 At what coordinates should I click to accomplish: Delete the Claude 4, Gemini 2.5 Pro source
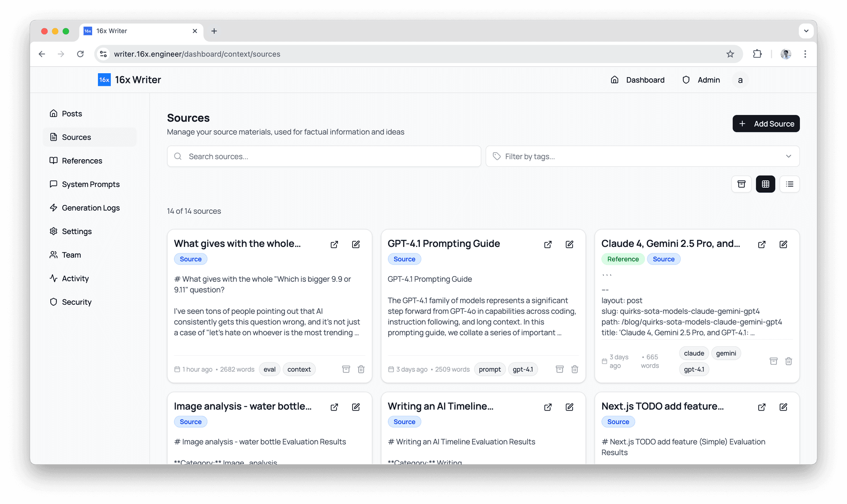pos(789,361)
